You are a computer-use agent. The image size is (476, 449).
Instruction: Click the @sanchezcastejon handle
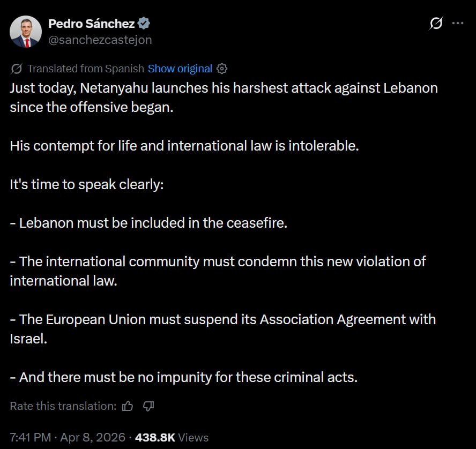tap(100, 40)
